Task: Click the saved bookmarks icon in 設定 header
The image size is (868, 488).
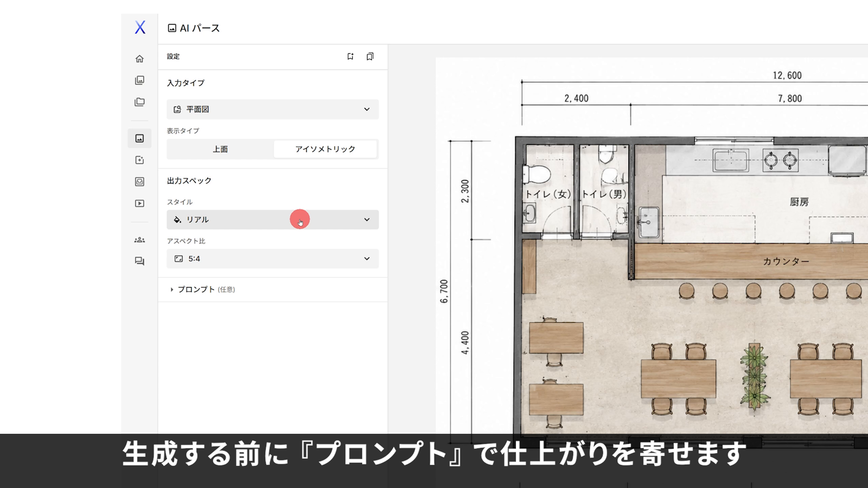Action: (370, 56)
